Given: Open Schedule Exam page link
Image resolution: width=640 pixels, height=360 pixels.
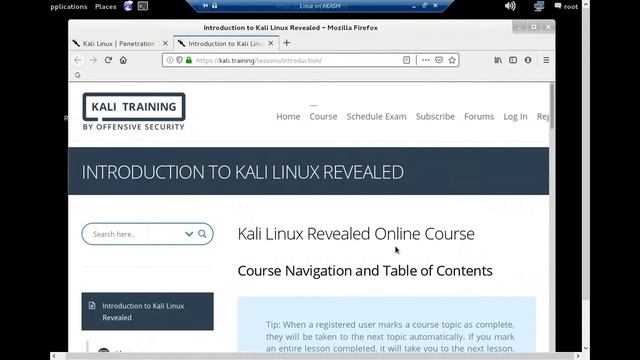Looking at the screenshot, I should [x=376, y=116].
